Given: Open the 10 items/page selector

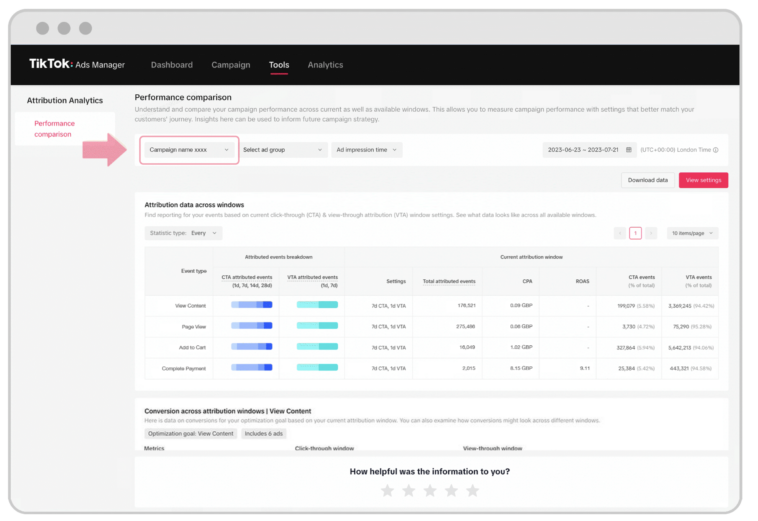Looking at the screenshot, I should [692, 233].
